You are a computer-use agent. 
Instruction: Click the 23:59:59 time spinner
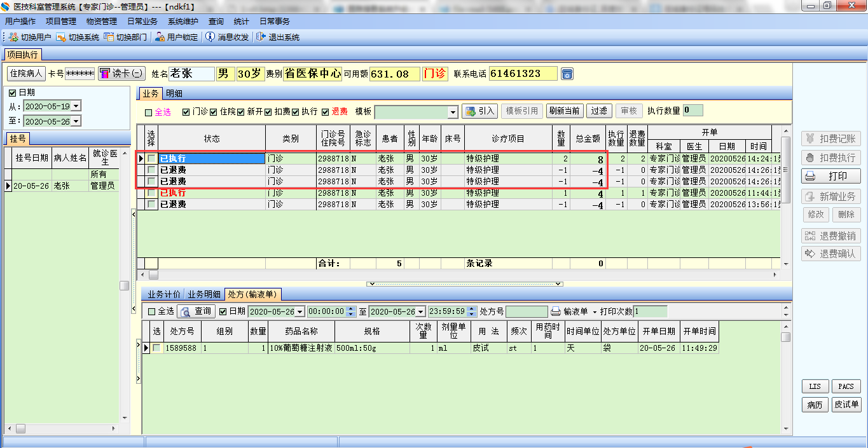(x=471, y=311)
